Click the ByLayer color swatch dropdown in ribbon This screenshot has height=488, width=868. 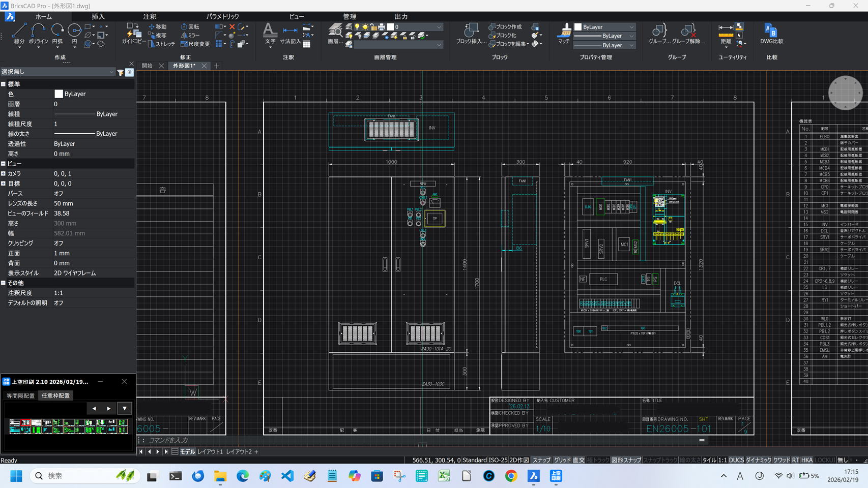tap(604, 27)
